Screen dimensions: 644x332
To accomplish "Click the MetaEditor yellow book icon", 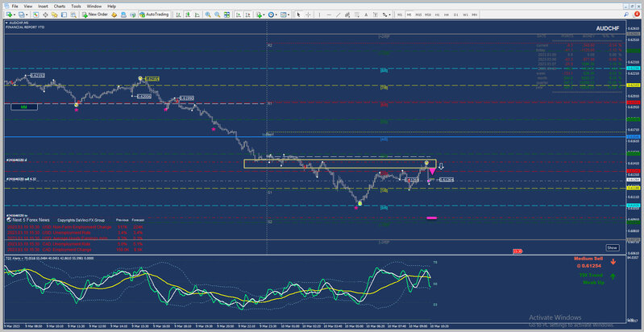I will click(x=114, y=15).
